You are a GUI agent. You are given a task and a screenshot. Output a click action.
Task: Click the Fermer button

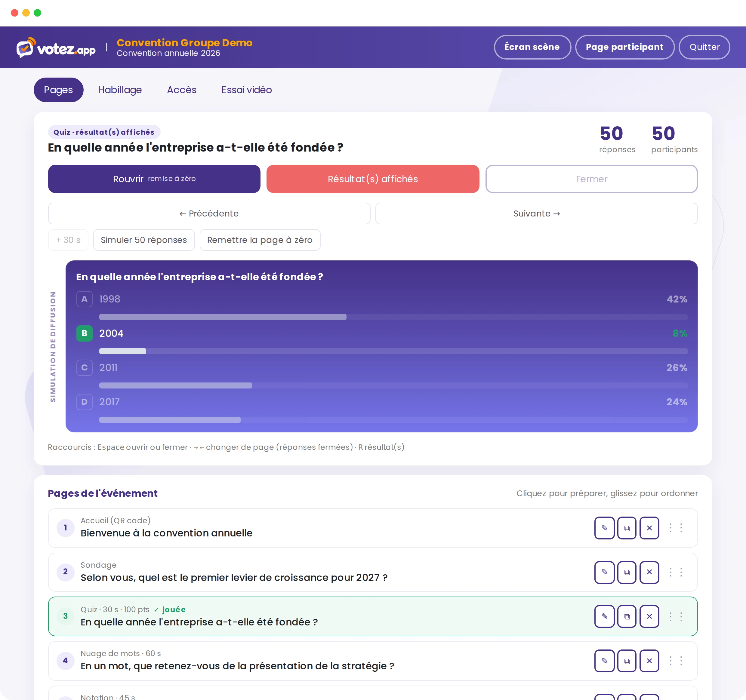[x=591, y=179]
